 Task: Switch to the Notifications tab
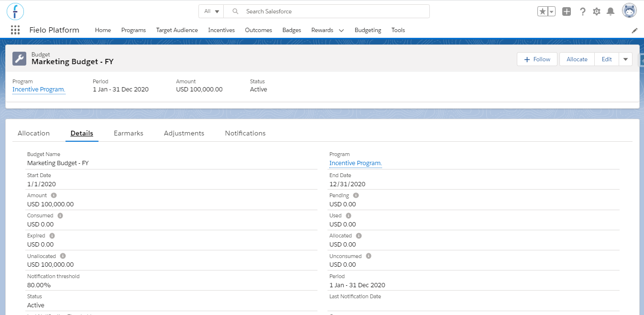(245, 134)
